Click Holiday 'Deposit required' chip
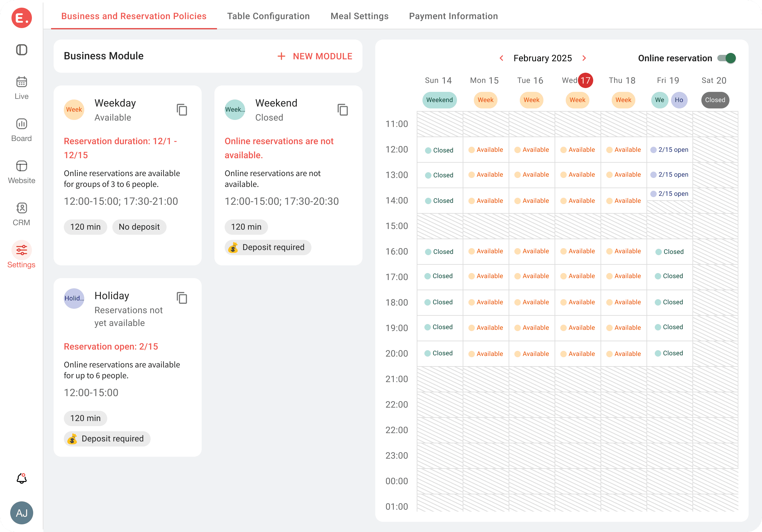Screen dimensions: 762x532 [x=107, y=439]
